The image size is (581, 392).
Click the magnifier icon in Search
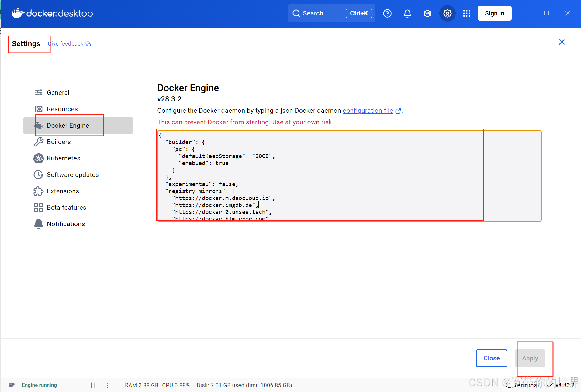point(296,13)
